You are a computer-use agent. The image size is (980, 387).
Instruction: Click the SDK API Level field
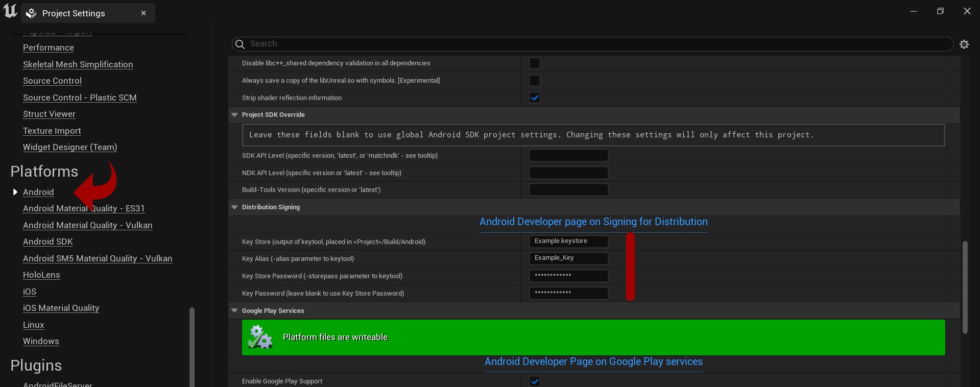point(568,155)
